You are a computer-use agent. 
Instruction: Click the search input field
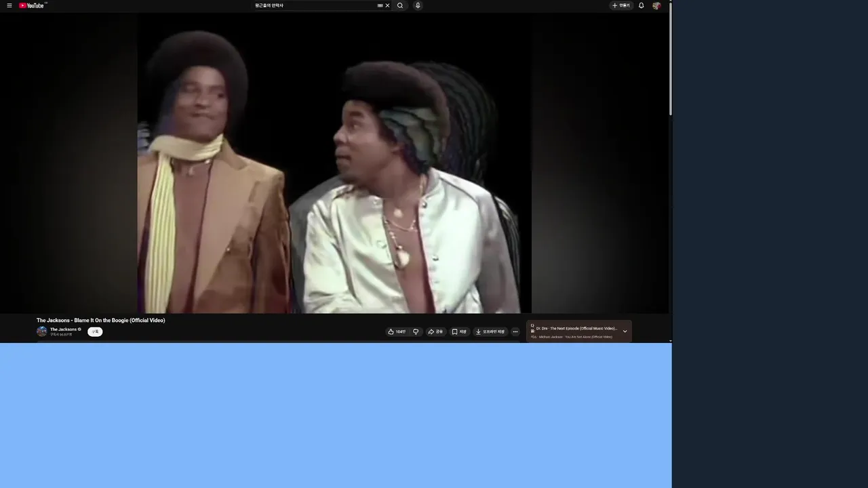tap(315, 5)
